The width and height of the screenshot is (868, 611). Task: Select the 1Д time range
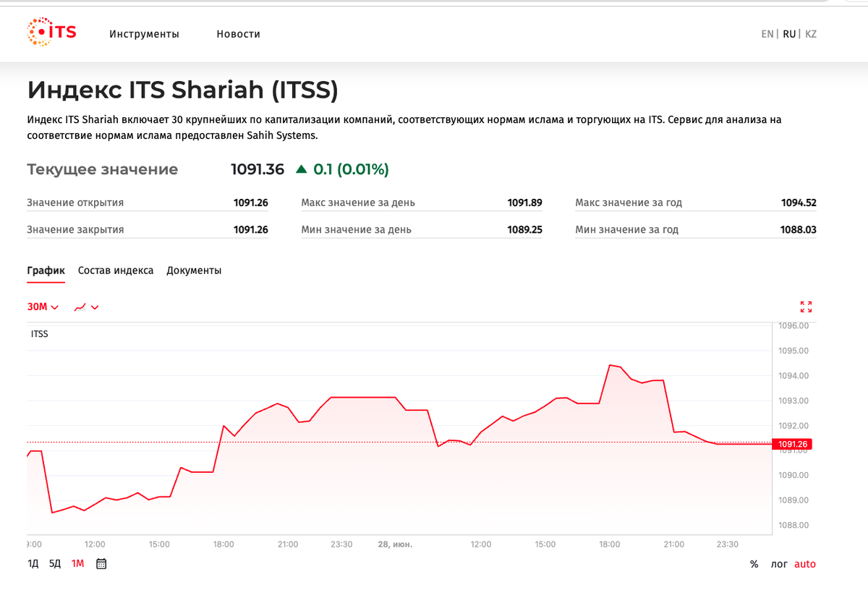[x=33, y=564]
